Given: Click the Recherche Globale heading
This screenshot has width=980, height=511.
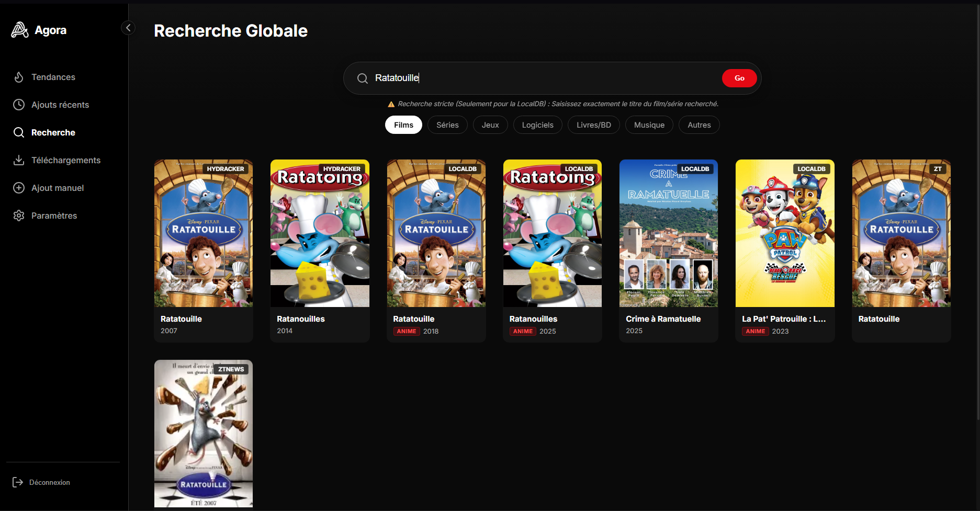Looking at the screenshot, I should 231,31.
